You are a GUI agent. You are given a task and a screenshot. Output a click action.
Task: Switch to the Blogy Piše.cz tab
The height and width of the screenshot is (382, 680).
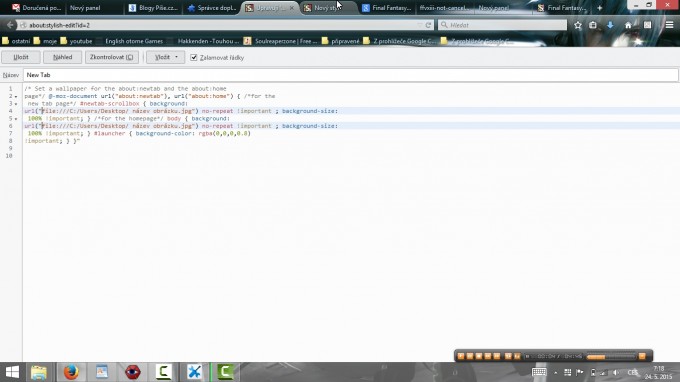tap(154, 8)
